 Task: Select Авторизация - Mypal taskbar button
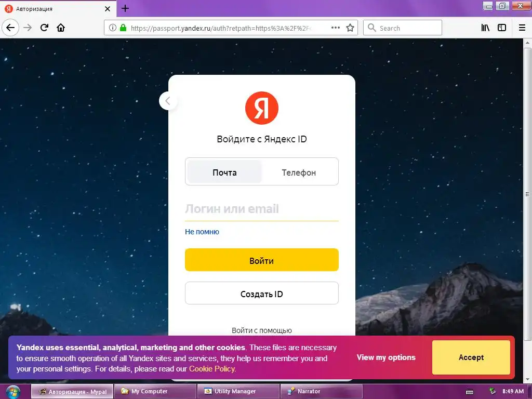[x=72, y=392]
